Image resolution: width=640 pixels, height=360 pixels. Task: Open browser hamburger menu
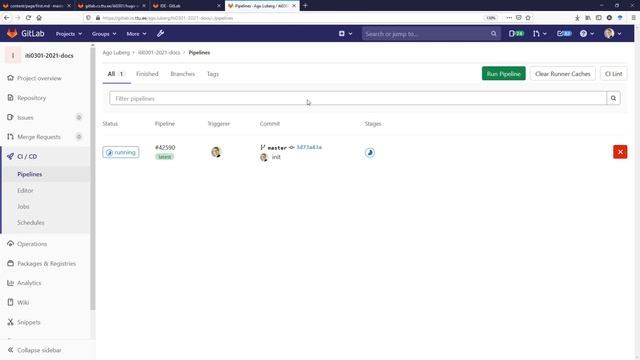coord(633,18)
